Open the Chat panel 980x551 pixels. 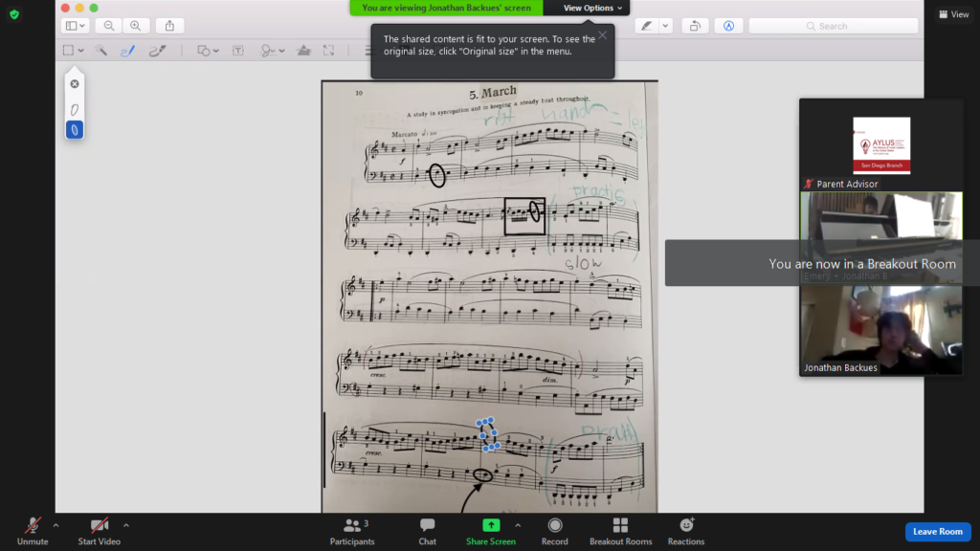click(428, 532)
